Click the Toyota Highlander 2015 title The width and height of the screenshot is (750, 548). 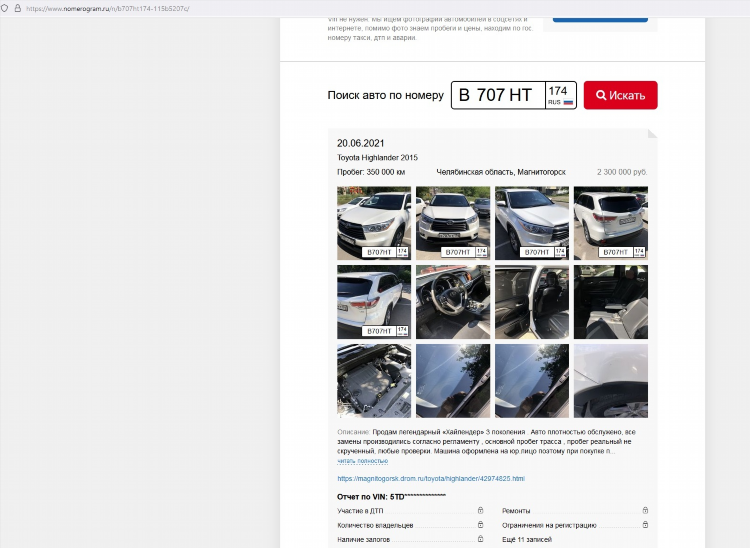377,157
